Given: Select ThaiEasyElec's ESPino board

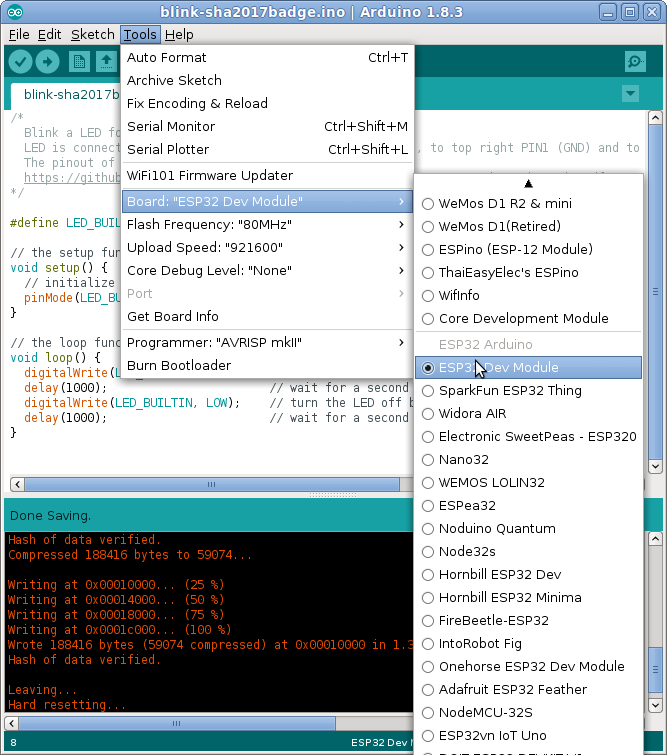Looking at the screenshot, I should tap(528, 273).
